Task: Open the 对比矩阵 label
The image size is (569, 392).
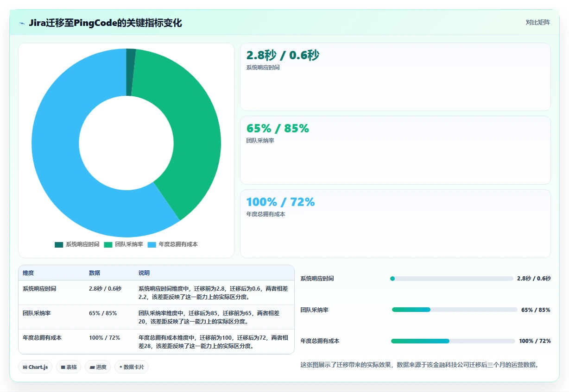Action: 538,22
